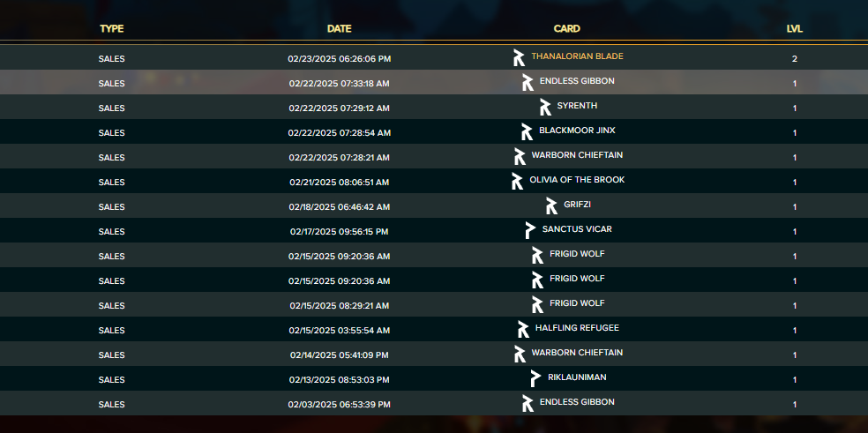Click SALES in the Olivia of the Brook row
This screenshot has height=433, width=868.
[x=111, y=183]
